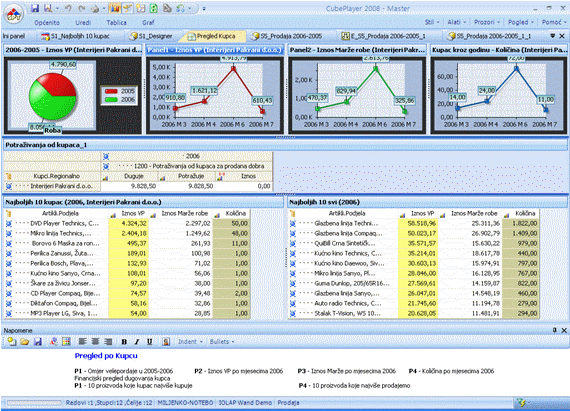Switch to S5_Prodaja 2006-2005_1_1 tab

coord(489,36)
